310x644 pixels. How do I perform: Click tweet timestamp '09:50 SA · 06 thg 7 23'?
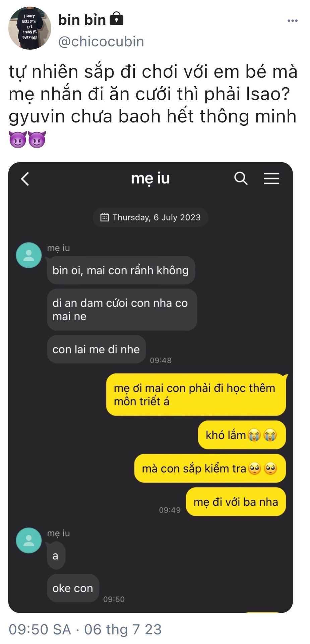[85, 630]
